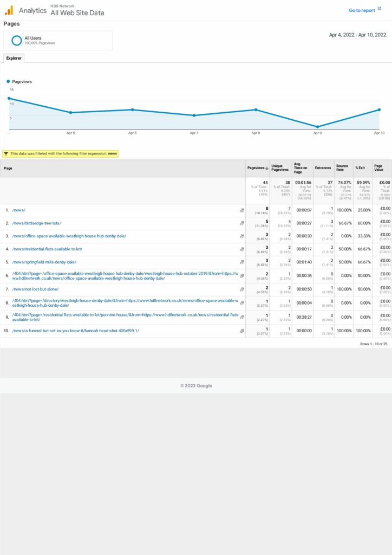392x555 pixels.
Task: Click open-in-new icon for /news/springfield-mills-denby-dale/
Action: [242, 262]
